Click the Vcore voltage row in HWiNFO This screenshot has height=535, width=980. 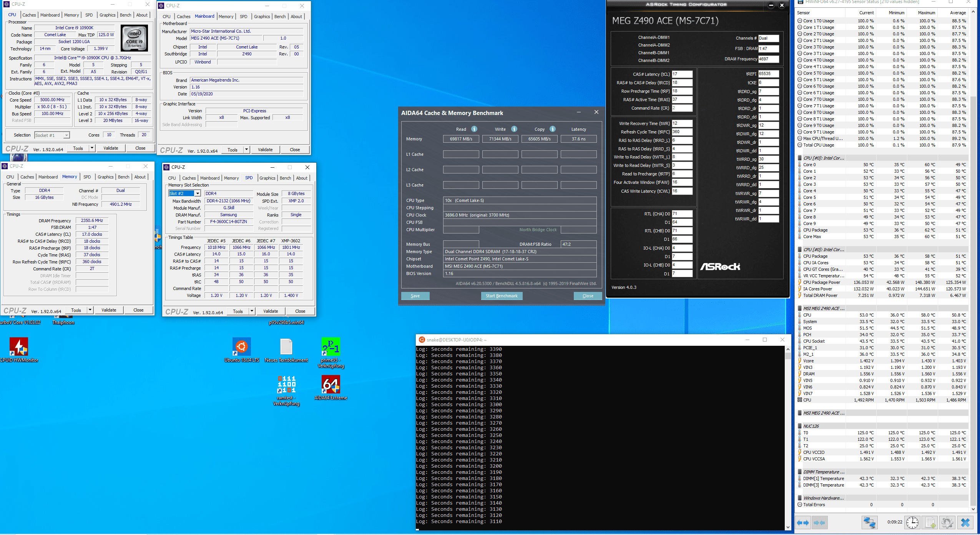pos(882,361)
